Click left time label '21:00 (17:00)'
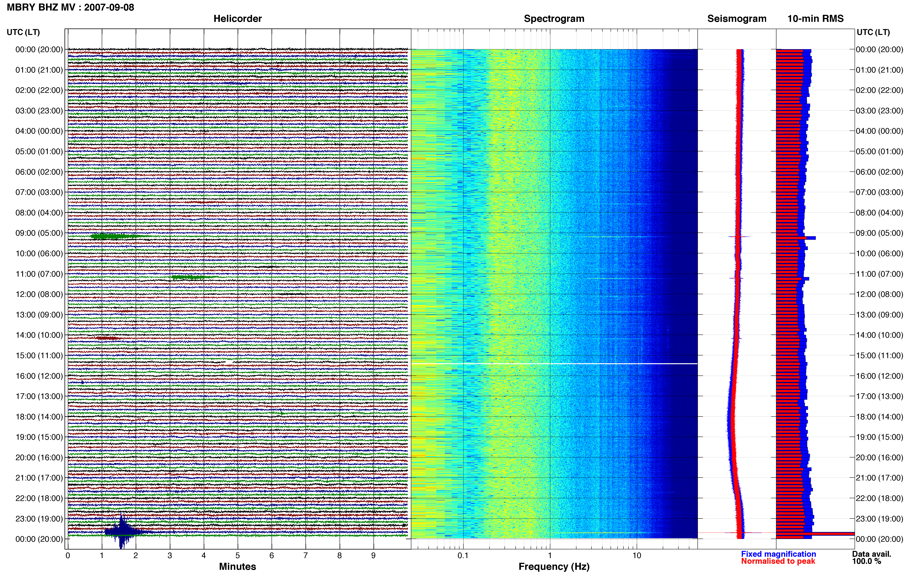 click(39, 478)
